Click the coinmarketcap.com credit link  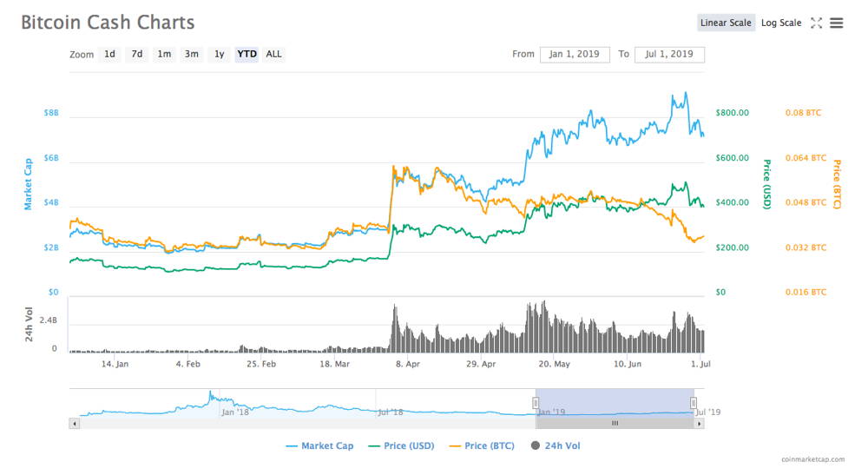(x=812, y=459)
